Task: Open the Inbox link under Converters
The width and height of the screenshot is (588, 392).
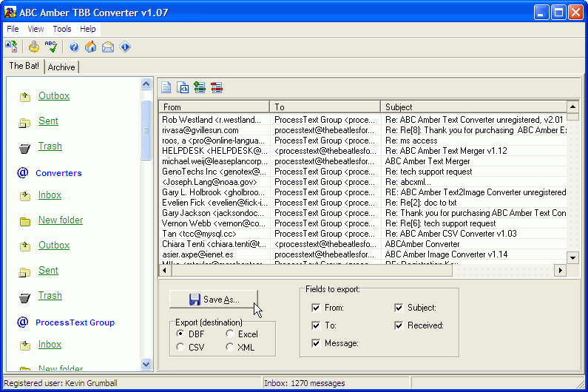Action: click(50, 195)
